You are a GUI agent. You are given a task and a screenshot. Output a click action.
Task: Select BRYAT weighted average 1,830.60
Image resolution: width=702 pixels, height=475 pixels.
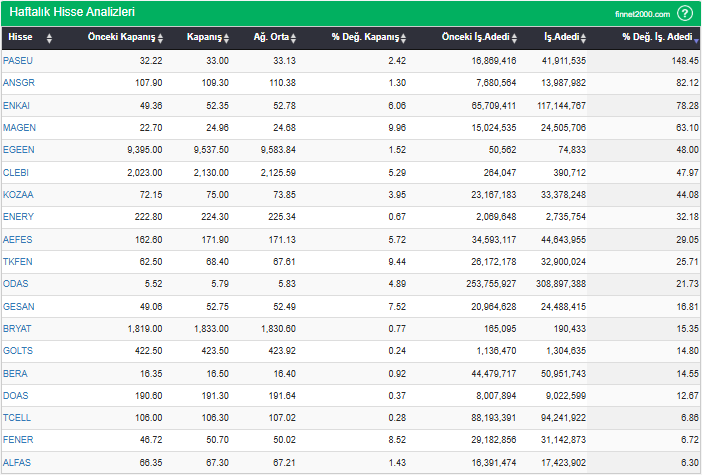click(278, 329)
